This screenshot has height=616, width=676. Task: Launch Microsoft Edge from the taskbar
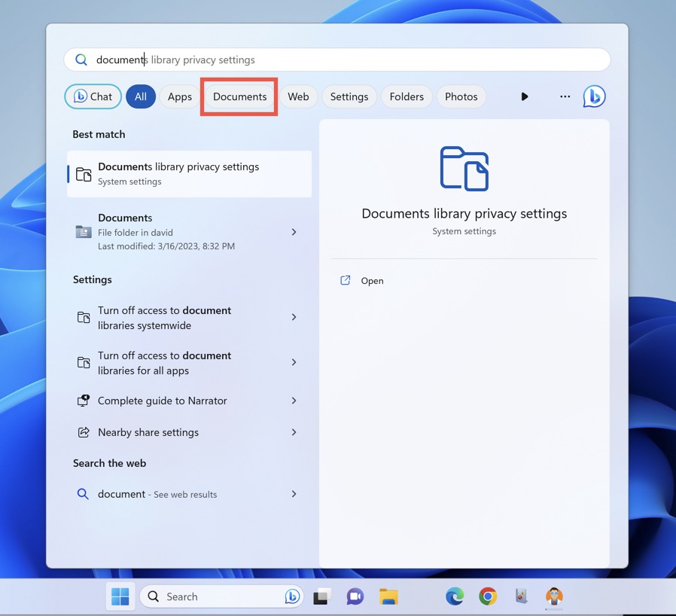[455, 596]
